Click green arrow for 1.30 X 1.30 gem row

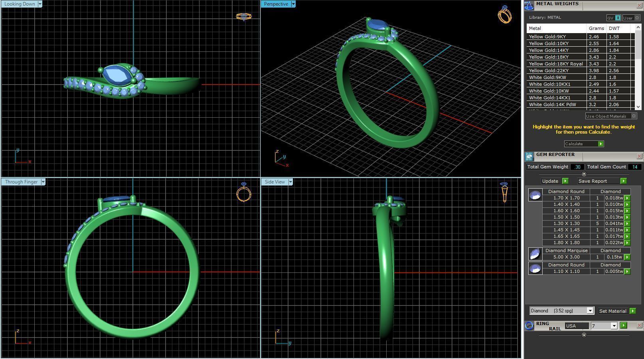[627, 224]
